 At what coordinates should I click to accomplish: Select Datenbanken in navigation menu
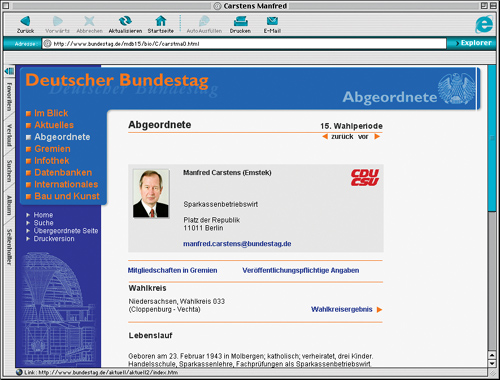[63, 172]
